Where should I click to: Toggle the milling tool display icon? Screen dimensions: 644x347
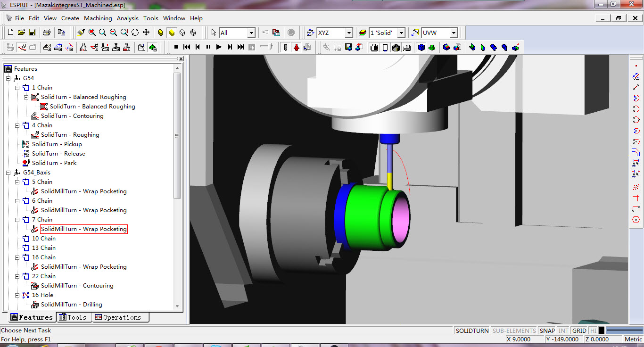click(286, 47)
